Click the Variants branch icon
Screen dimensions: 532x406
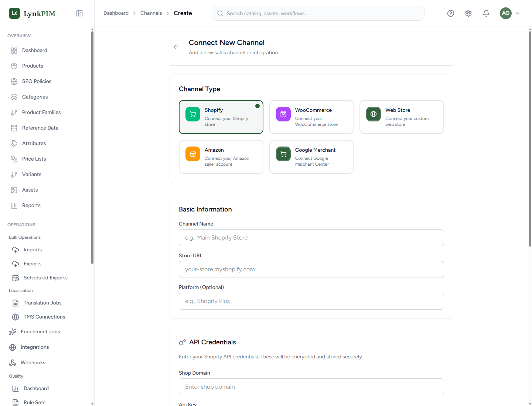[14, 174]
